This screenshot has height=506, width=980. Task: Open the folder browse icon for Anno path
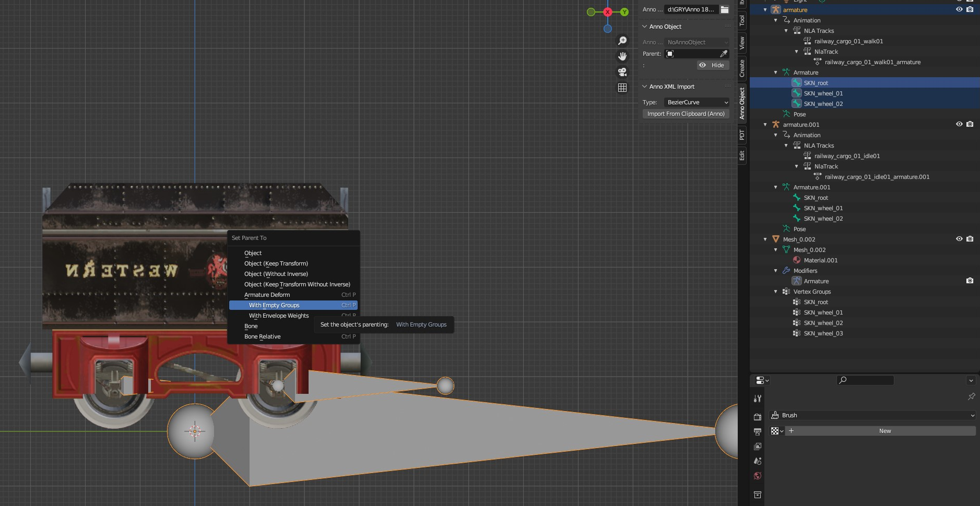(725, 9)
